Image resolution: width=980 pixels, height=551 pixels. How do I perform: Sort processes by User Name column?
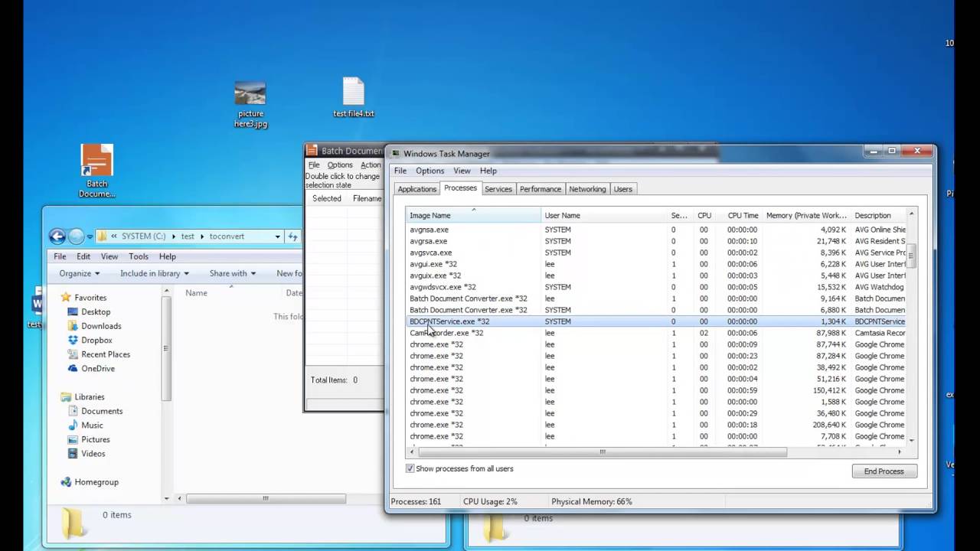[x=603, y=215]
